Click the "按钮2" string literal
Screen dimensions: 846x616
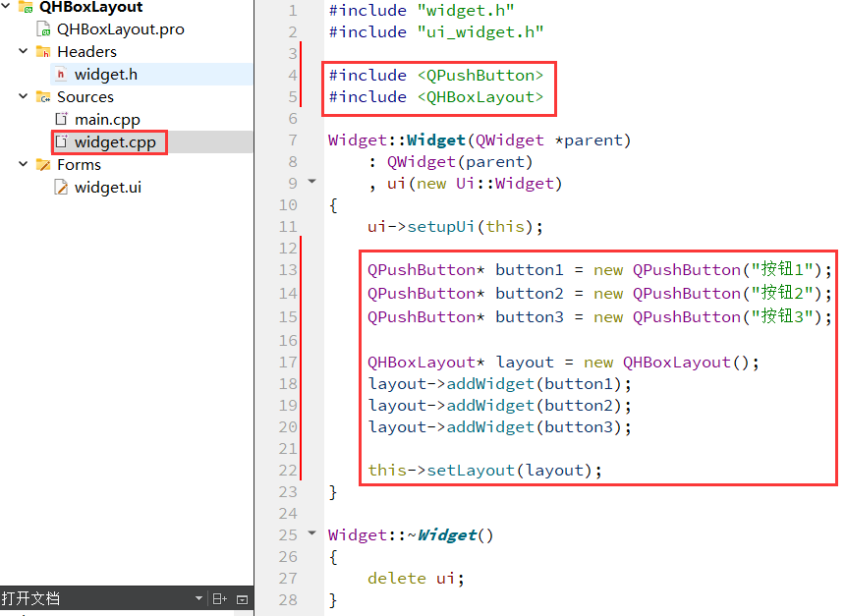782,293
